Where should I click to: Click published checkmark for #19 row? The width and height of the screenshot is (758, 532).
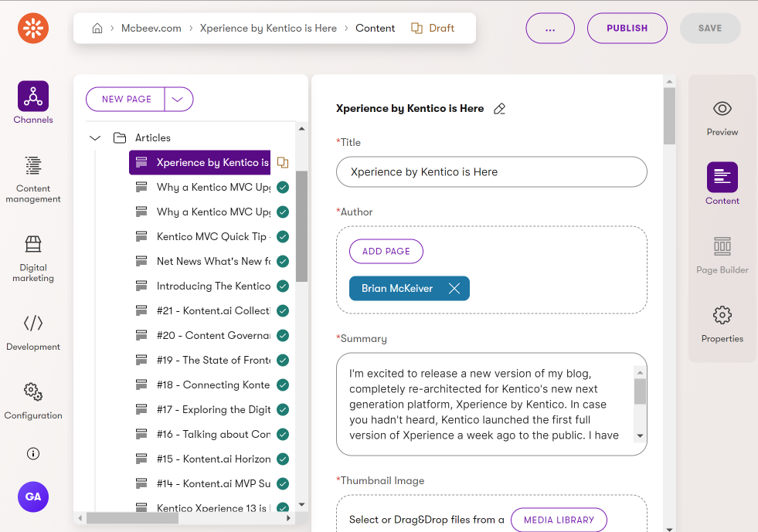click(283, 360)
